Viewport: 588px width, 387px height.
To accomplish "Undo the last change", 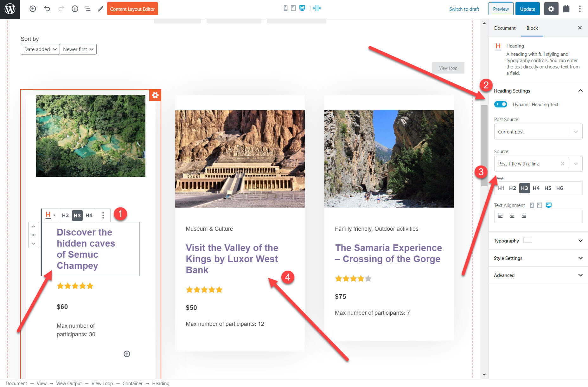I will (x=47, y=9).
